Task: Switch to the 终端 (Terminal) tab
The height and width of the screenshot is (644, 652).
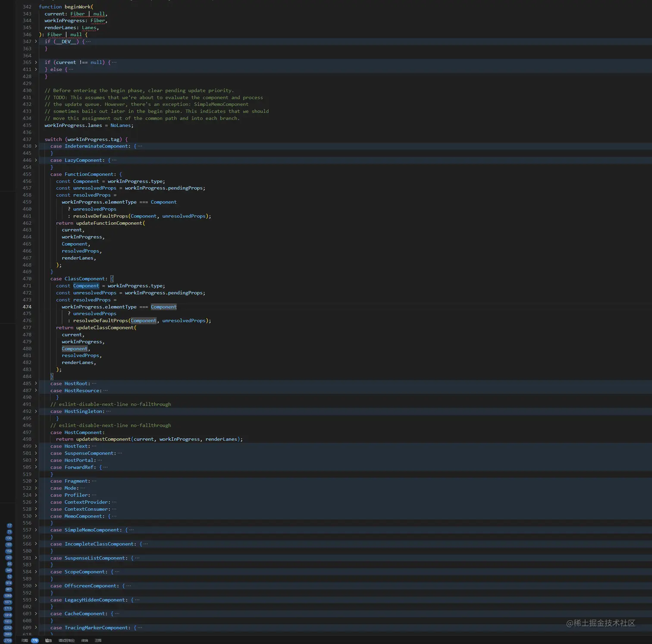Action: (x=85, y=641)
